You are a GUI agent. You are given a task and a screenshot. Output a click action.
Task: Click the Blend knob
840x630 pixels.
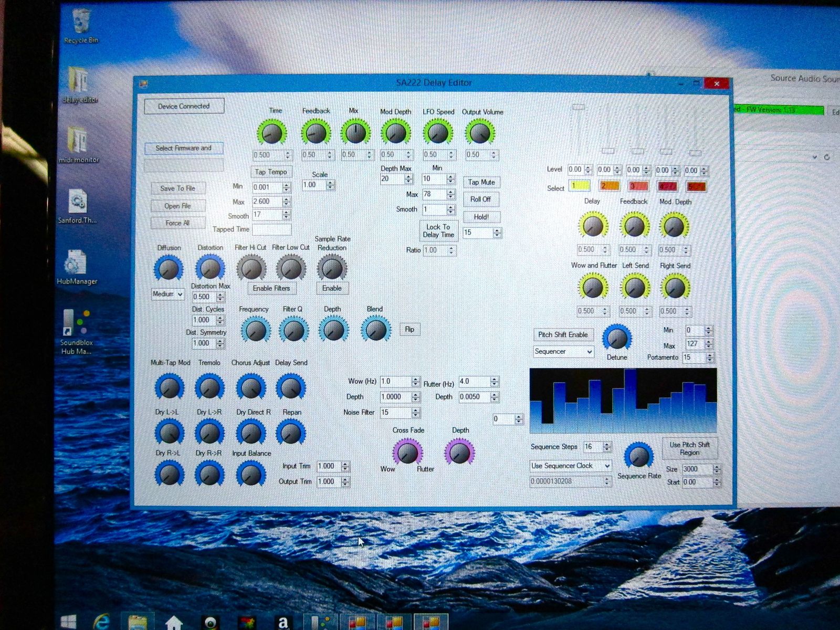click(376, 330)
